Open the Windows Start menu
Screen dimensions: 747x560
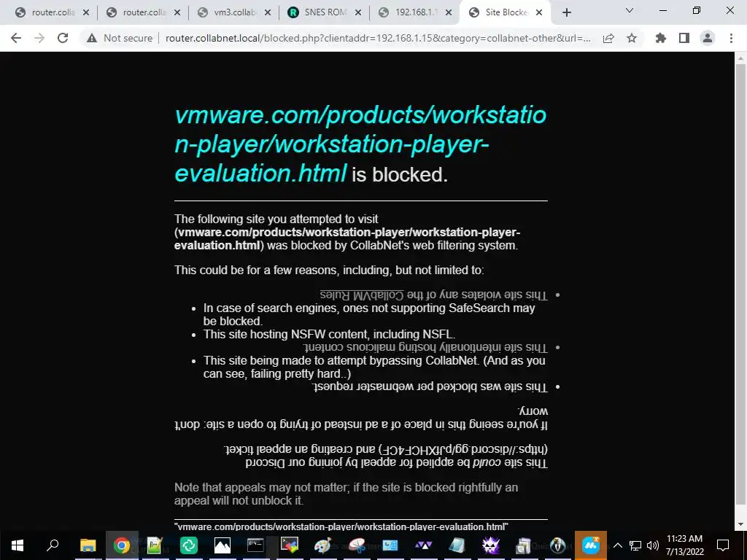[x=18, y=545]
